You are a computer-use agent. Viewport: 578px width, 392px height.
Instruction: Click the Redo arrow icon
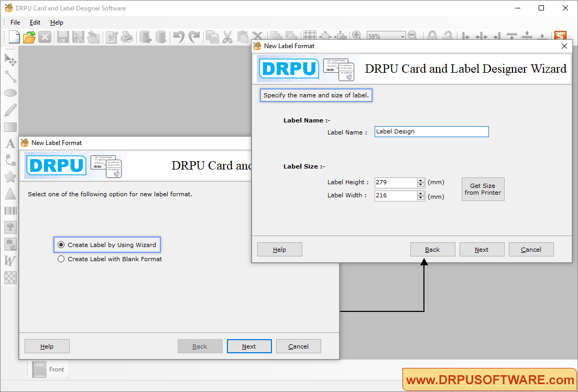(x=194, y=37)
